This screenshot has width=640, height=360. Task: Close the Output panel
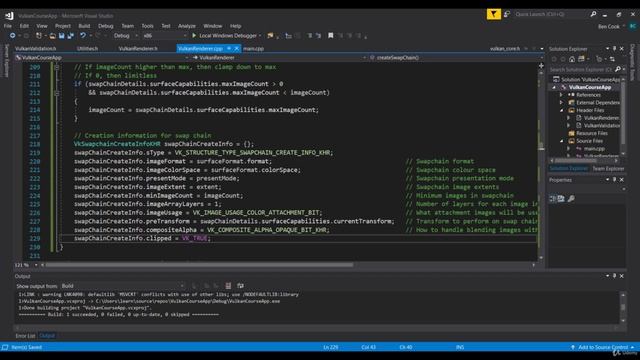tap(622, 276)
